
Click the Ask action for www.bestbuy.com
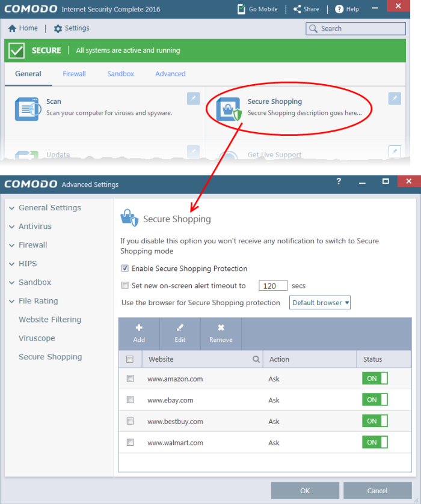click(274, 421)
